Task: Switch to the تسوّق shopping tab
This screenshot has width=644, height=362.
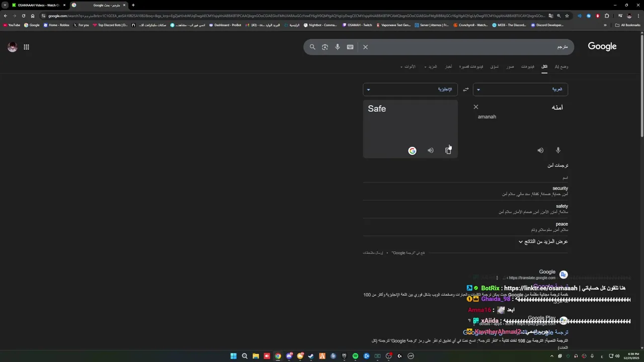Action: click(x=495, y=66)
